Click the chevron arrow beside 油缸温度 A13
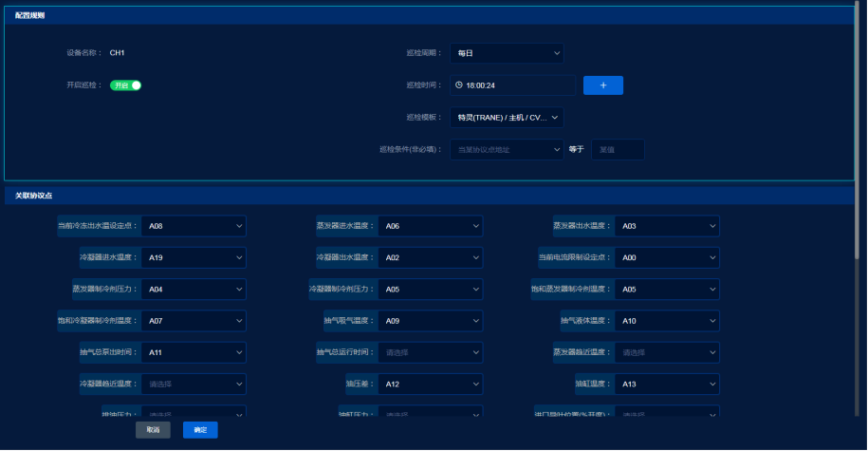The width and height of the screenshot is (868, 451). [x=711, y=385]
